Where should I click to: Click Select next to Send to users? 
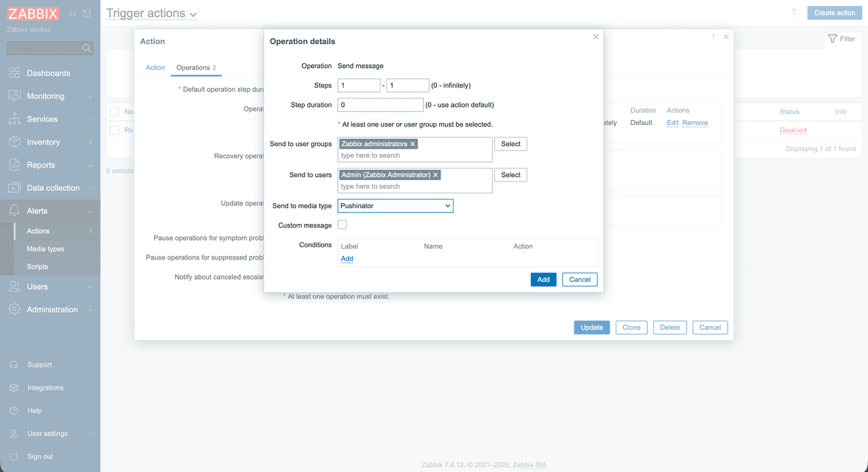coord(511,175)
